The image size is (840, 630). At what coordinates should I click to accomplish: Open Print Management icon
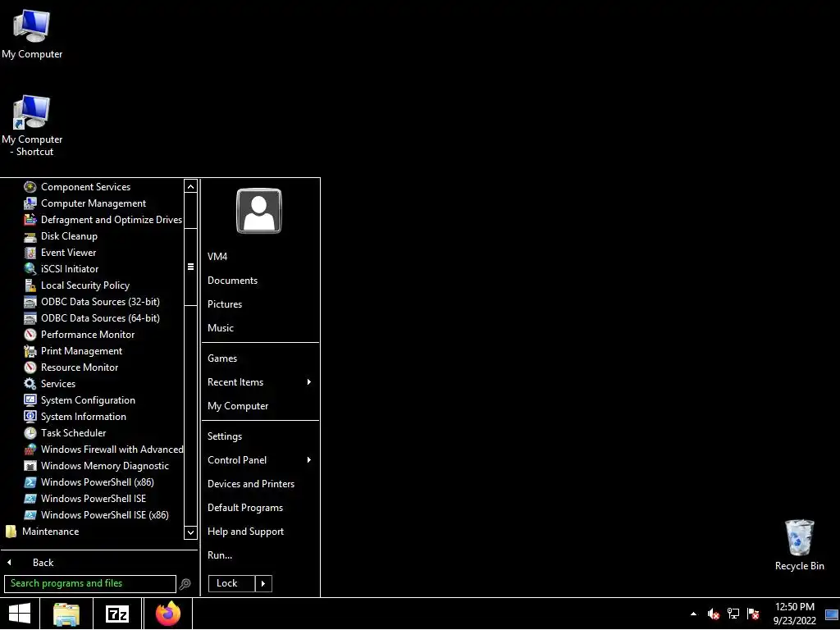30,351
